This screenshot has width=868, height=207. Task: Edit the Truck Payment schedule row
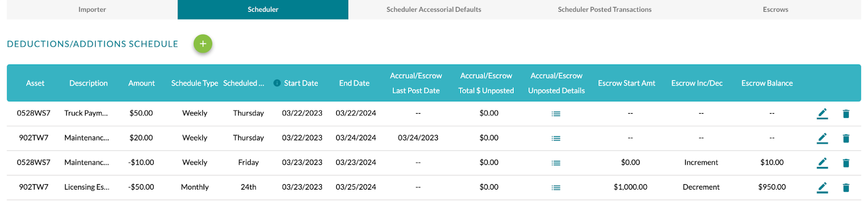(x=822, y=113)
